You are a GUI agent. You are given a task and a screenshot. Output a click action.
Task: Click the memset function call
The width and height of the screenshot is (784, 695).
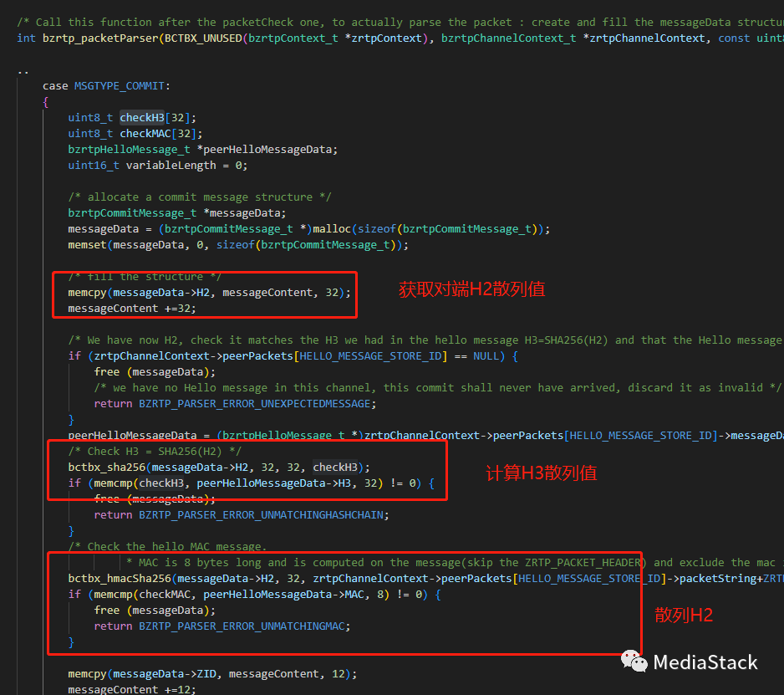(x=87, y=244)
